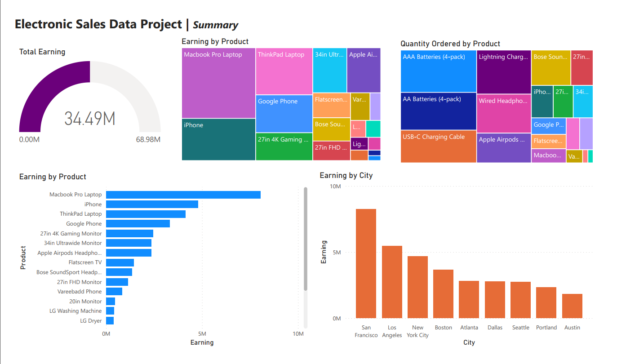Screen dimensions: 617x364
Task: Select the USB-C Charging Cable tile
Action: (439, 146)
